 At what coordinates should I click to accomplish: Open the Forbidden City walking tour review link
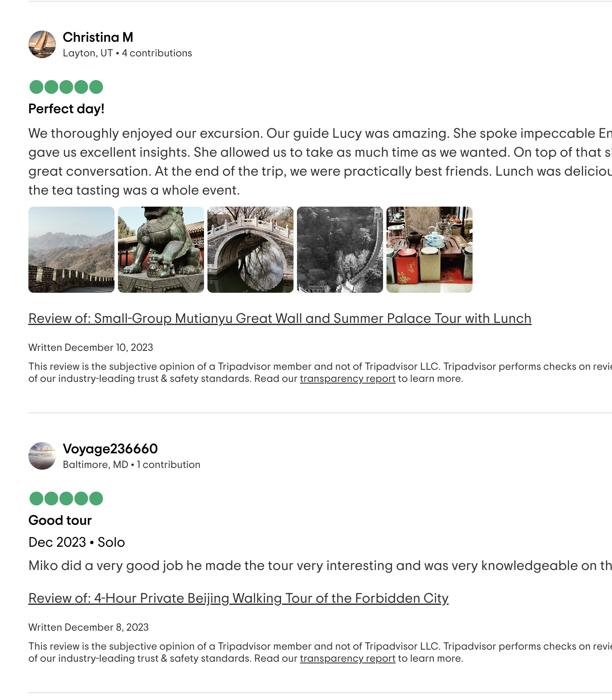[238, 598]
